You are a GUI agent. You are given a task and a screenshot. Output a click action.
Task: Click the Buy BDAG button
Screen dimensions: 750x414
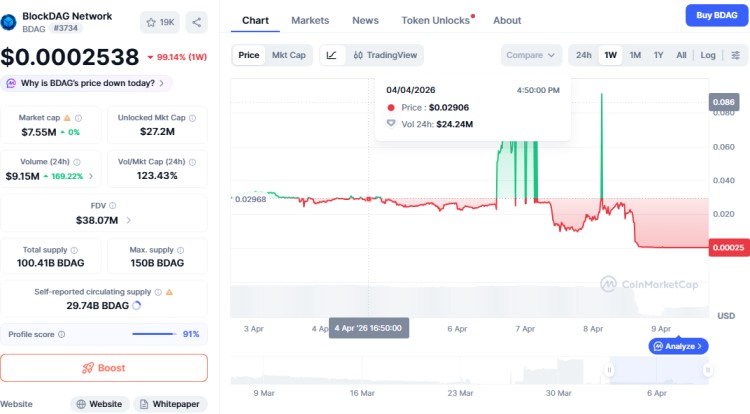(715, 15)
